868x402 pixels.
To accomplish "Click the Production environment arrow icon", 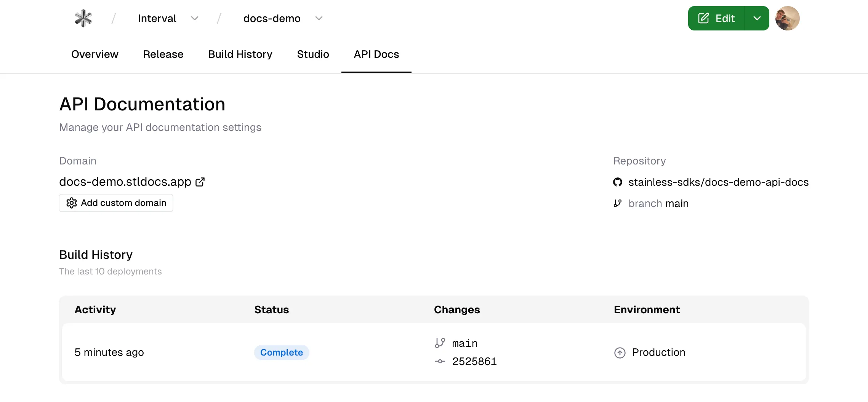I will (x=620, y=353).
